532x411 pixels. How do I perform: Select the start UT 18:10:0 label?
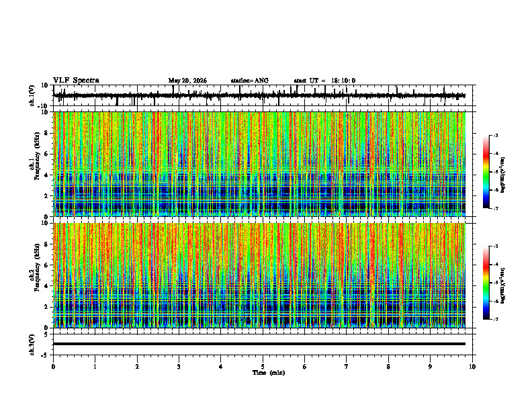tap(324, 81)
